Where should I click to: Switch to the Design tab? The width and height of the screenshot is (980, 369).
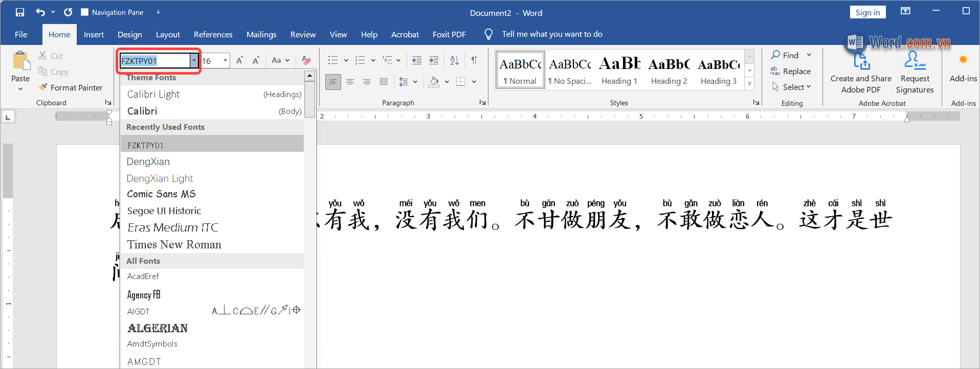[130, 34]
